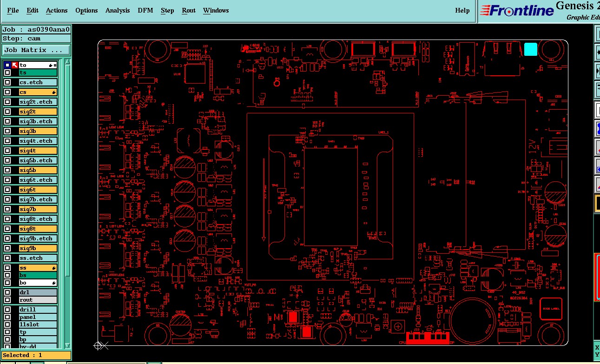Click the layer list scroll-down arrow
Screen dimensions: 600x364
point(67,345)
